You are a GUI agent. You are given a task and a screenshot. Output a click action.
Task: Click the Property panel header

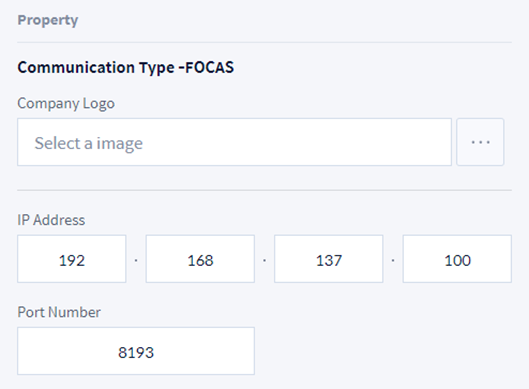pyautogui.click(x=48, y=20)
